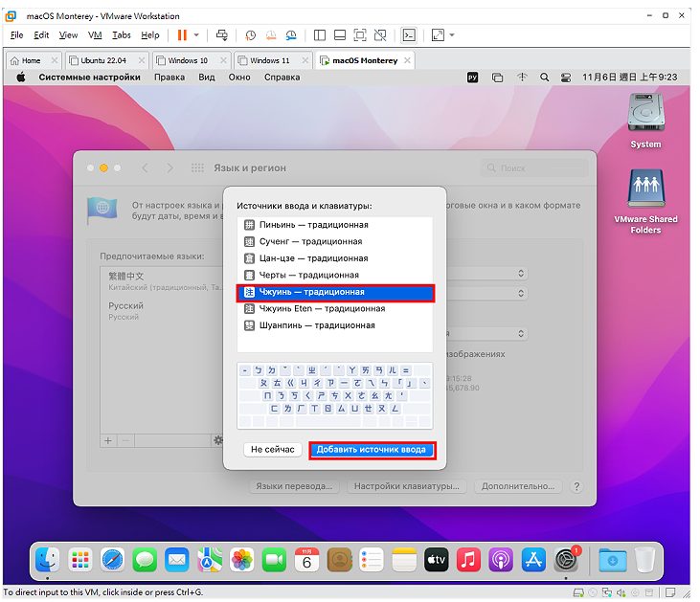Image resolution: width=700 pixels, height=602 pixels.
Task: Open Finder from the Dock
Action: 47,560
